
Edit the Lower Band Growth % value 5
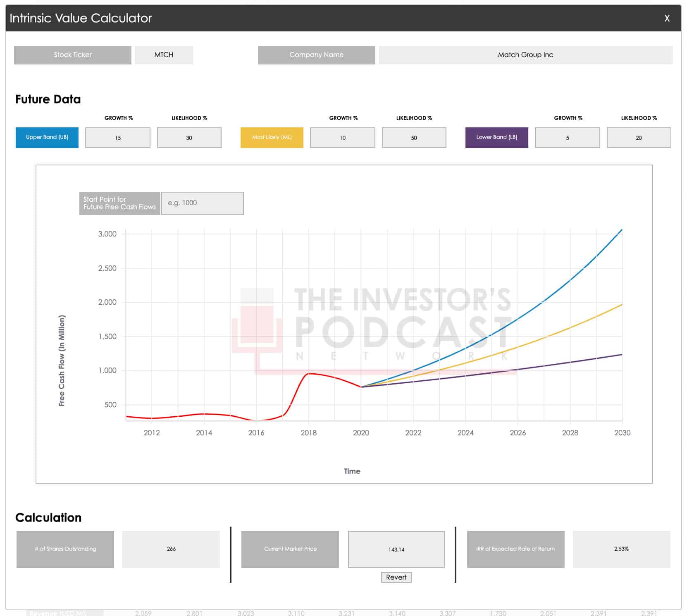[x=567, y=138]
